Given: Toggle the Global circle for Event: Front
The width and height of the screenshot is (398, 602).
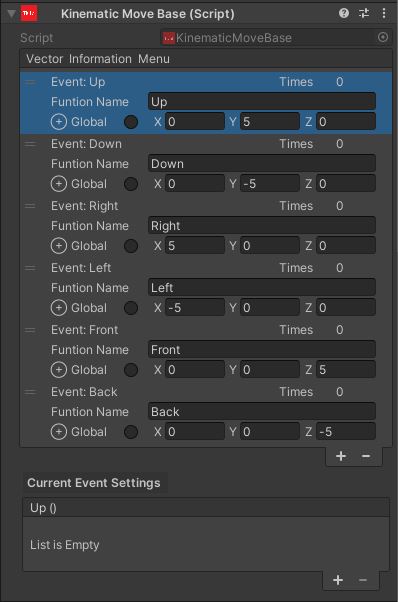Looking at the screenshot, I should [131, 370].
